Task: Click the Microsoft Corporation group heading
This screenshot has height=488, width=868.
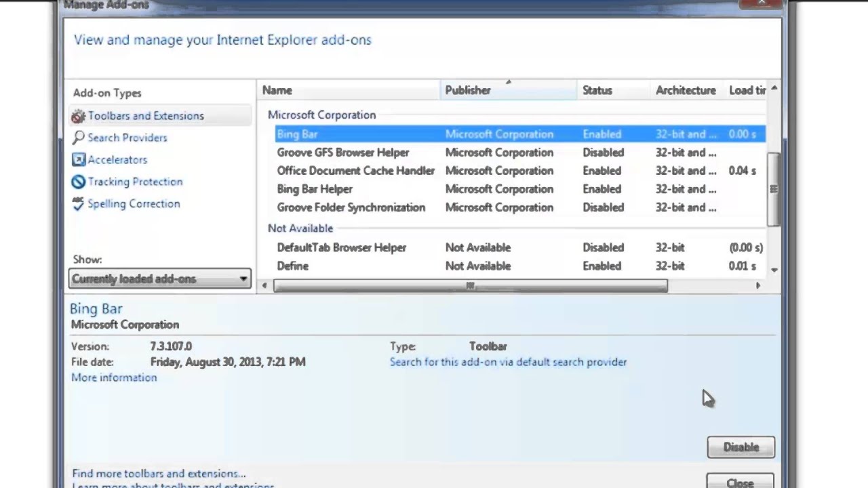Action: (x=321, y=115)
